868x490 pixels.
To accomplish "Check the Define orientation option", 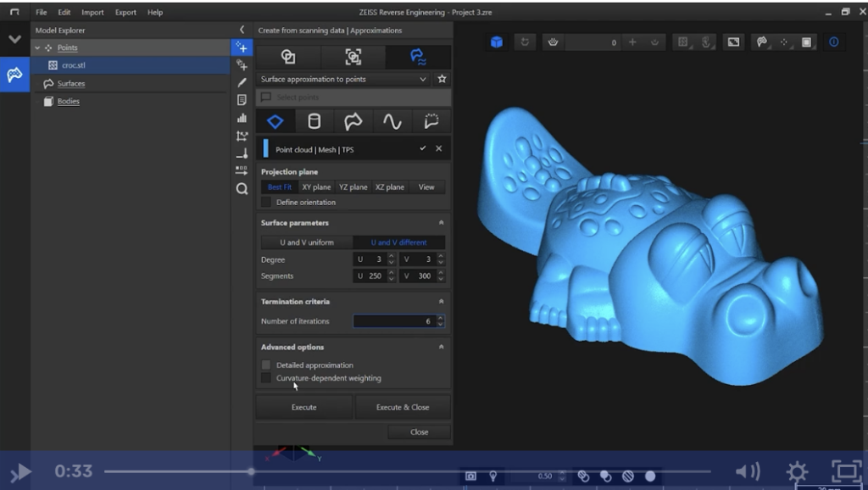I will coord(266,203).
